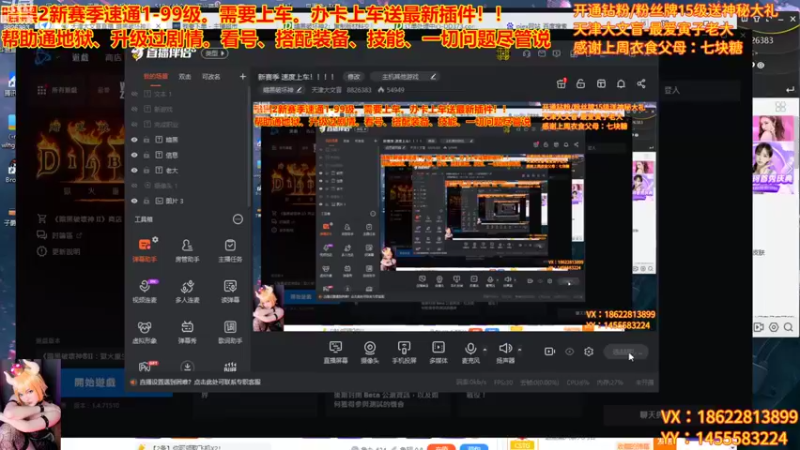Screen dimensions: 800x450
Task: Click the start streaming button
Action: click(x=626, y=352)
